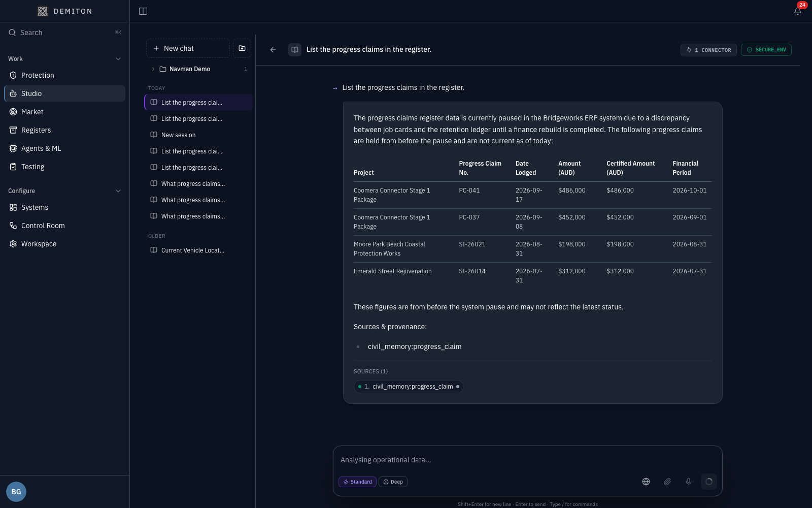Open the Testing page

[x=64, y=167]
